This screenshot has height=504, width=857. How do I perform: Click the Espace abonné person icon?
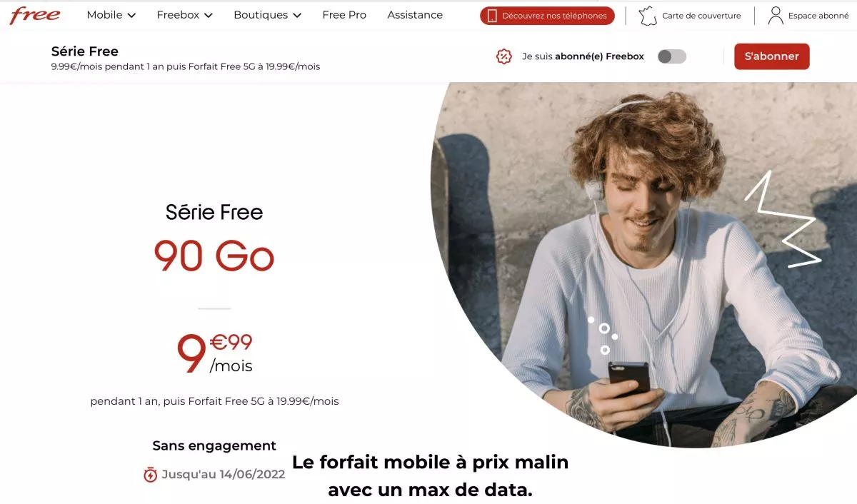pyautogui.click(x=776, y=16)
